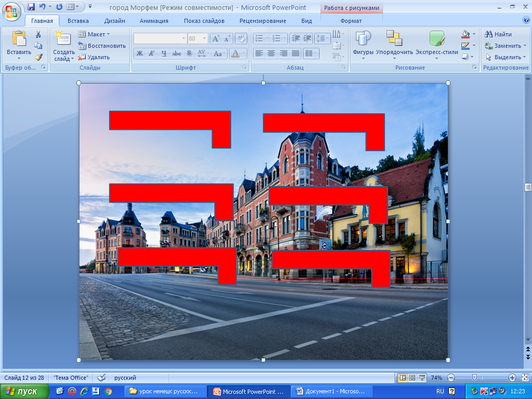Switch to normal view in status bar

(402, 378)
